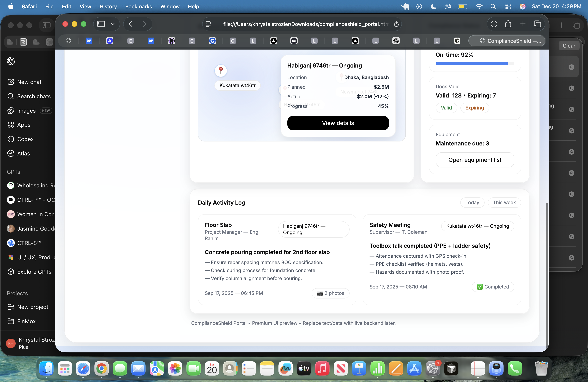Image resolution: width=588 pixels, height=382 pixels.
Task: Open macOS Control Center menu
Action: pyautogui.click(x=508, y=7)
